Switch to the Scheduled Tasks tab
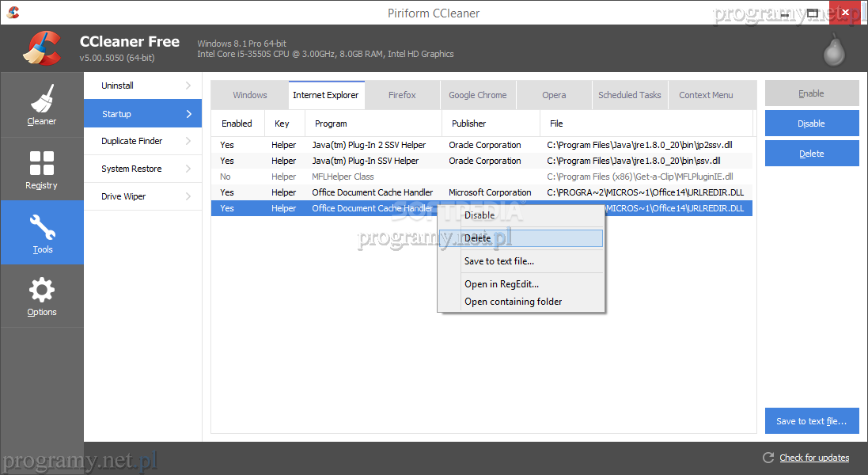This screenshot has width=868, height=475. 629,95
